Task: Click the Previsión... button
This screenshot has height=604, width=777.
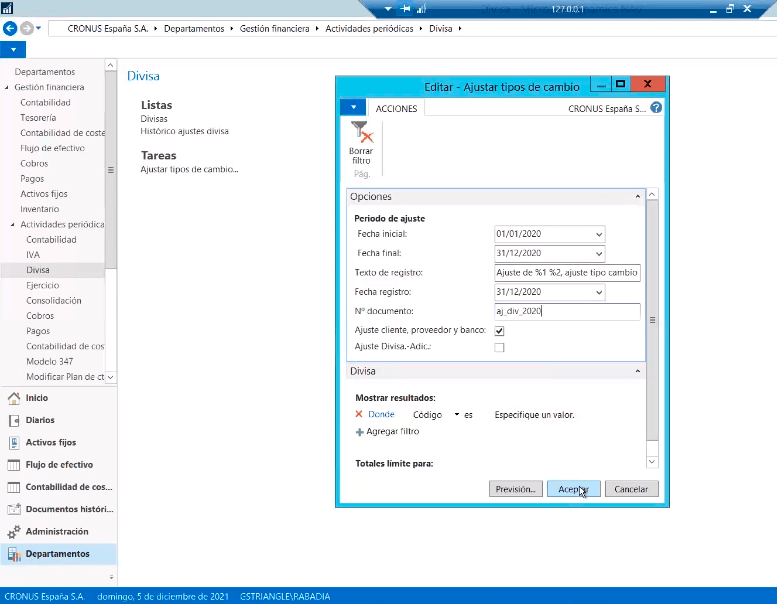Action: (x=516, y=489)
